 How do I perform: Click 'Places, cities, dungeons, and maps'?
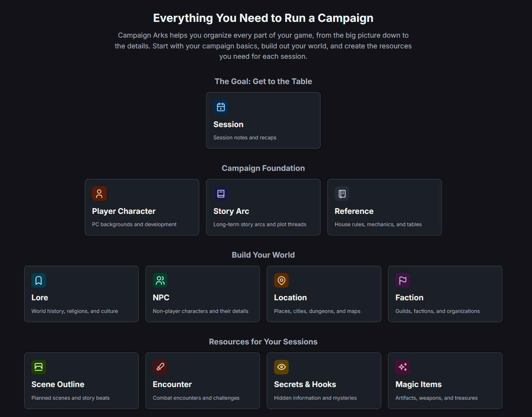[317, 311]
